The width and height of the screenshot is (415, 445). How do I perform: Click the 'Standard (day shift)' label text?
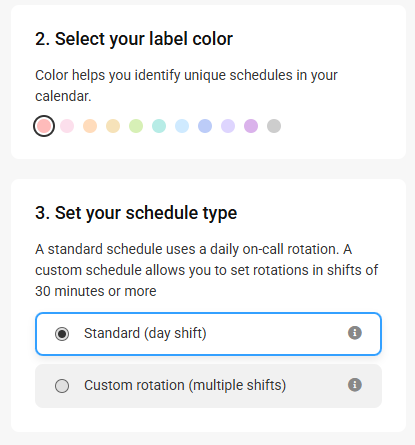click(145, 333)
